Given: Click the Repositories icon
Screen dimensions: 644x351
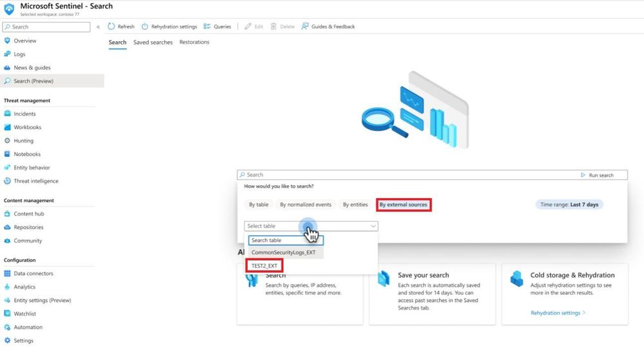Looking at the screenshot, I should 7,227.
